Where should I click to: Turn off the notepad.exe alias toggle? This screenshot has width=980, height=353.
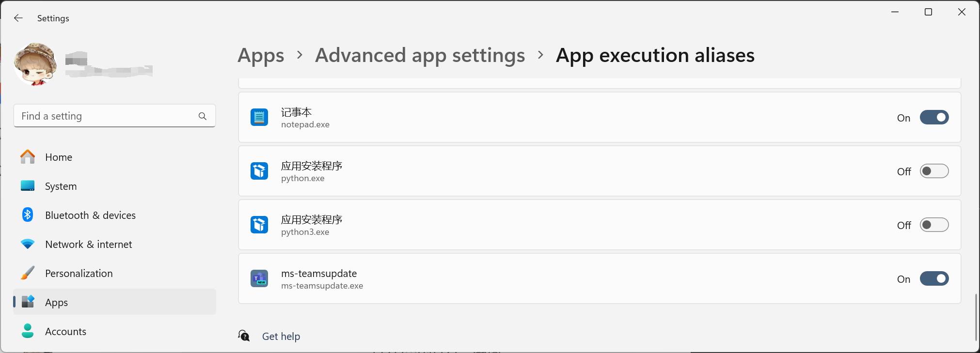click(934, 117)
